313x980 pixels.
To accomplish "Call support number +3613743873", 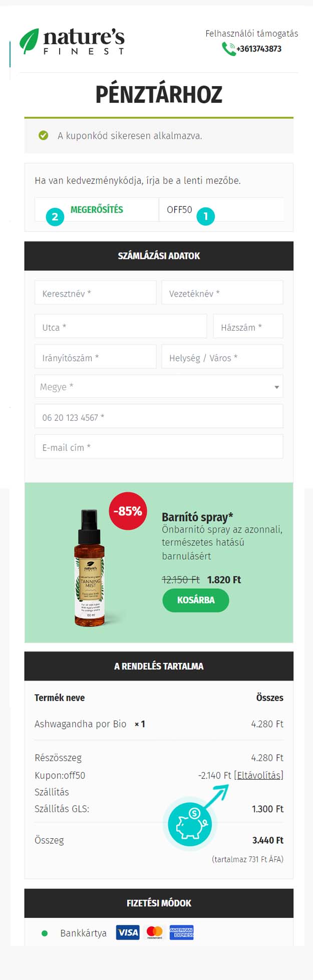I will click(x=259, y=49).
